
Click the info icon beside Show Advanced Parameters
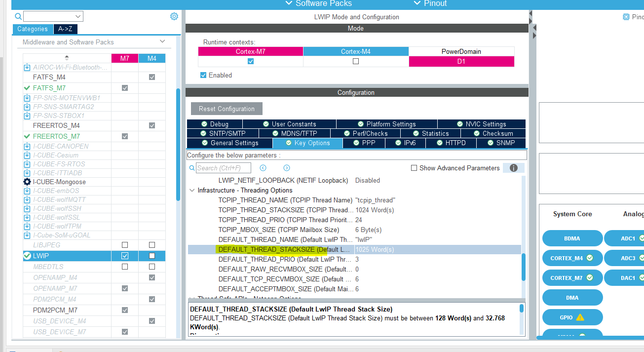(x=513, y=168)
